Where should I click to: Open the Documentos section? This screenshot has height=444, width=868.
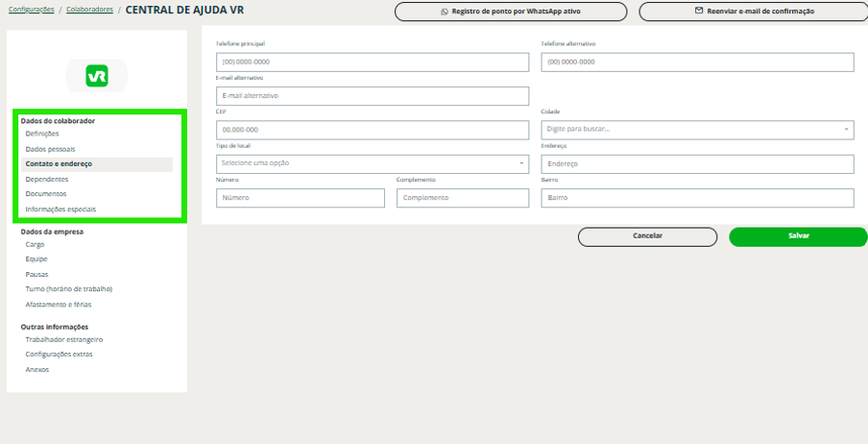point(46,194)
